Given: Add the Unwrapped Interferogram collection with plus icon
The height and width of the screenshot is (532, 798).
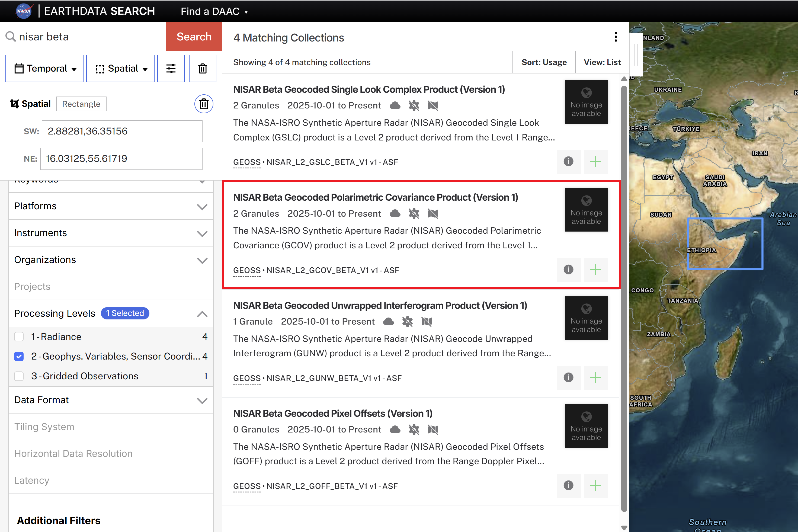Looking at the screenshot, I should [596, 378].
